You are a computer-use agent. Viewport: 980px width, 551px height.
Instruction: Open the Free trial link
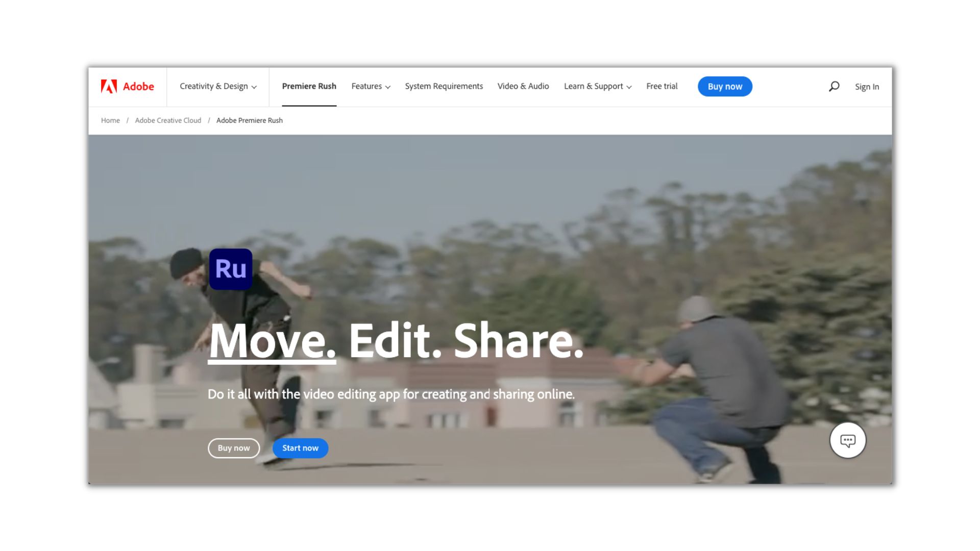(x=661, y=86)
